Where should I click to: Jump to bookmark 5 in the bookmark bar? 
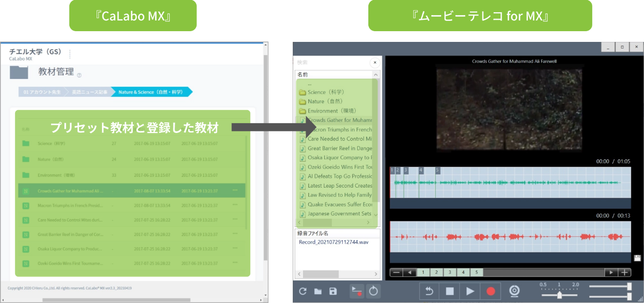pos(476,272)
